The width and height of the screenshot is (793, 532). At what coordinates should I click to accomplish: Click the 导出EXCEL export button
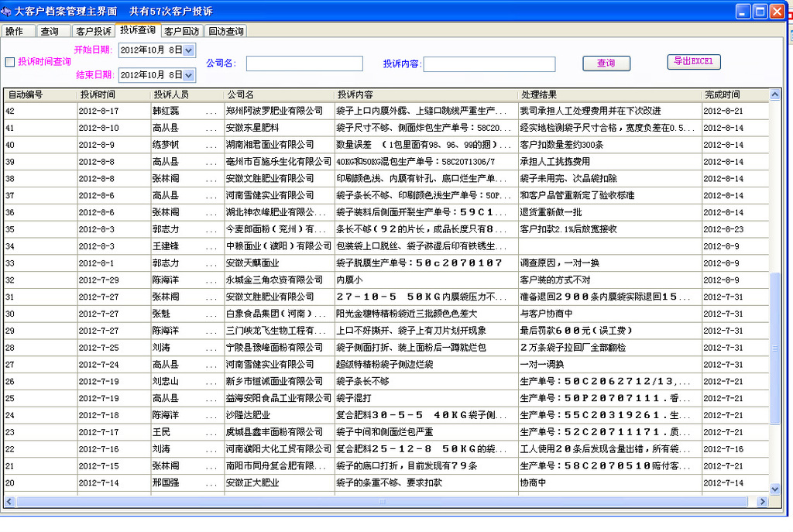693,62
